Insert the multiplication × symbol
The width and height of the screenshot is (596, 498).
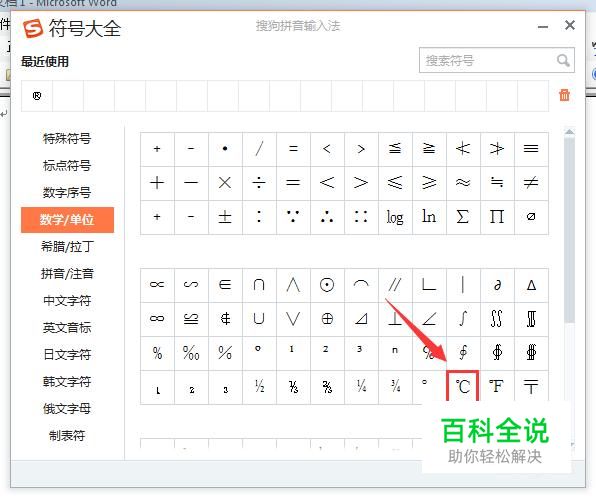(x=225, y=183)
